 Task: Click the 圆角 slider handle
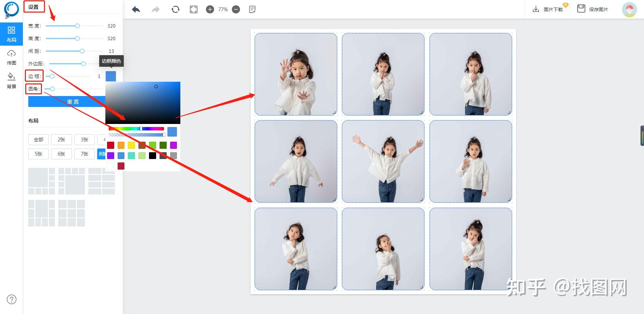pos(53,89)
